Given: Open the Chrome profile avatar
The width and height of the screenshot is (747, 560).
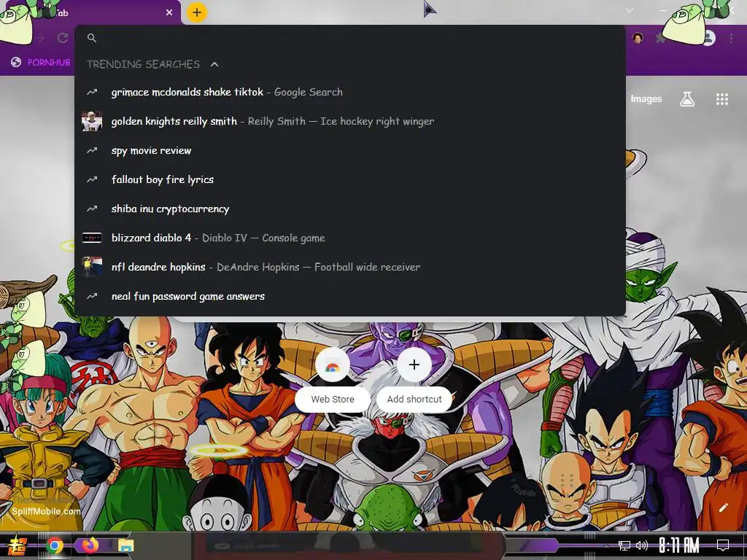Looking at the screenshot, I should click(x=708, y=38).
